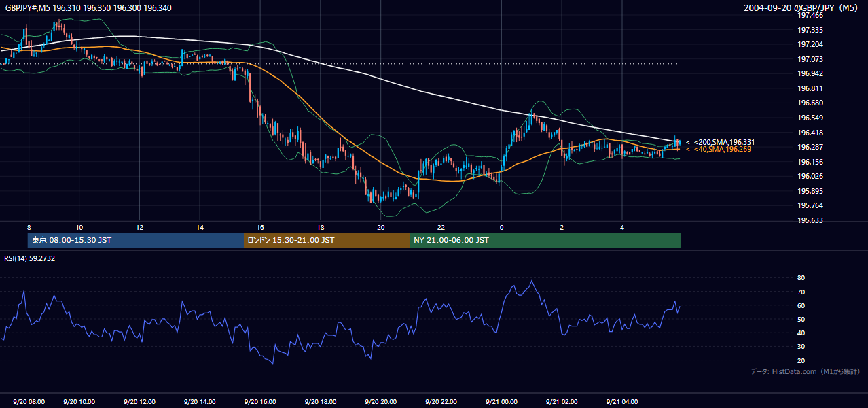
Task: Select the ロンドン 15:30-21:00 JST session bar
Action: tap(327, 240)
